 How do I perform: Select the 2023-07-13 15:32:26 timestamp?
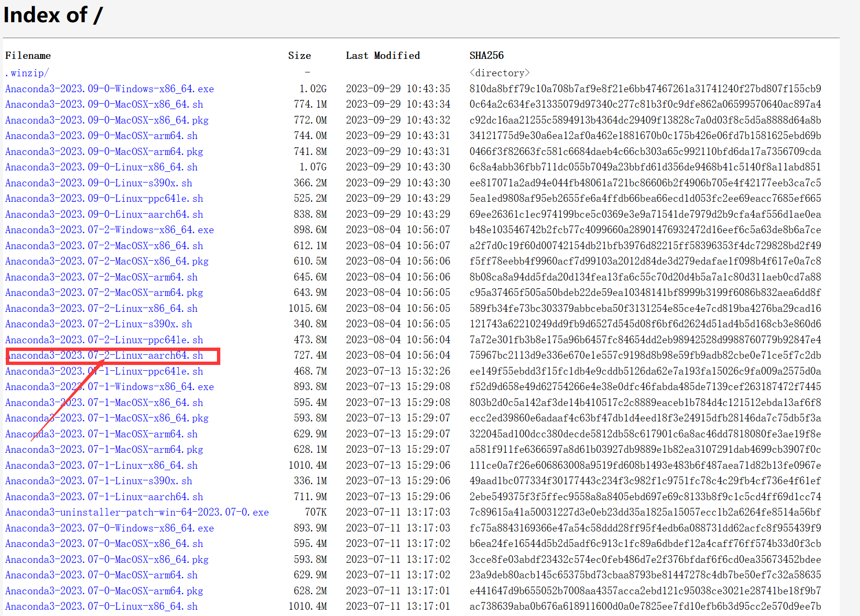(398, 371)
